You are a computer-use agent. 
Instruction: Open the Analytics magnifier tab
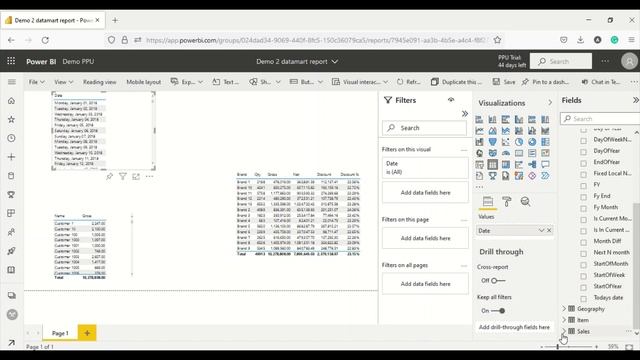[525, 202]
